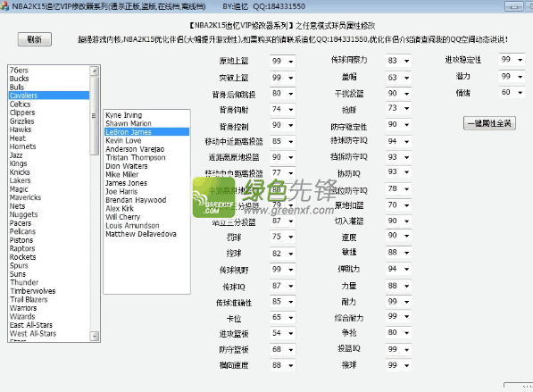This screenshot has height=392, width=533.
Task: Select Kevin Love in the player list
Action: (x=146, y=140)
